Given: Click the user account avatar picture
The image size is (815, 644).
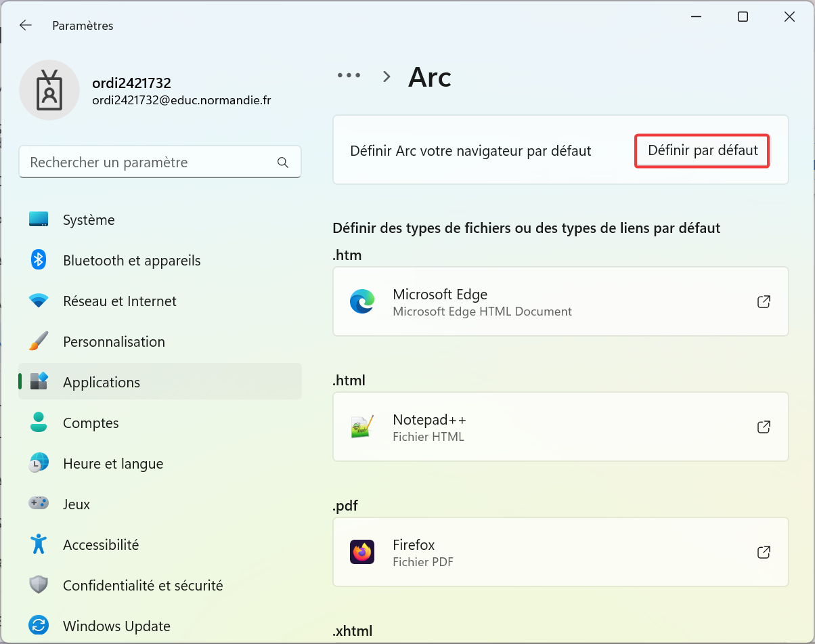Looking at the screenshot, I should (x=49, y=91).
